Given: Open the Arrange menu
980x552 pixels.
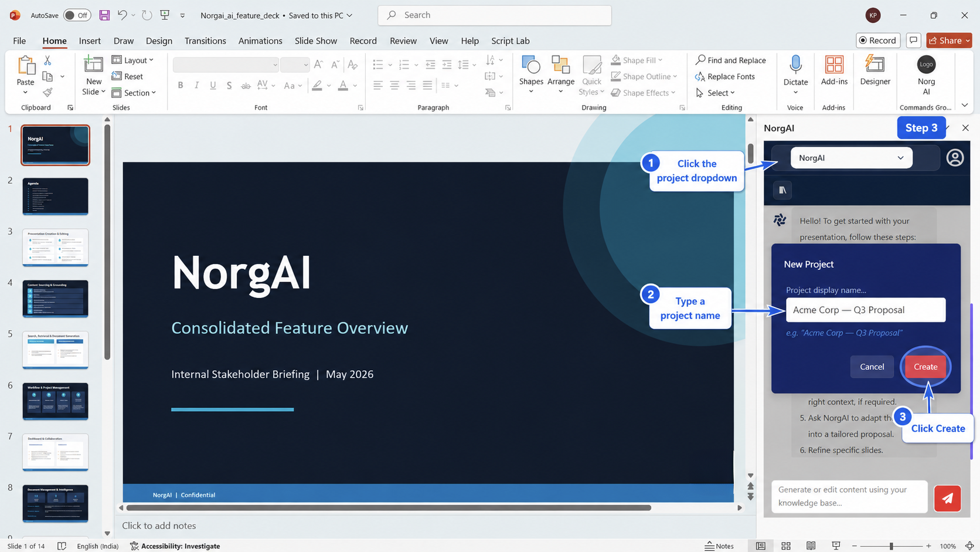Looking at the screenshot, I should point(561,74).
